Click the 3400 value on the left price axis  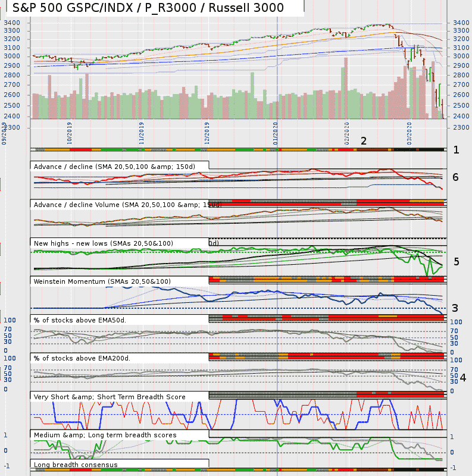point(12,23)
